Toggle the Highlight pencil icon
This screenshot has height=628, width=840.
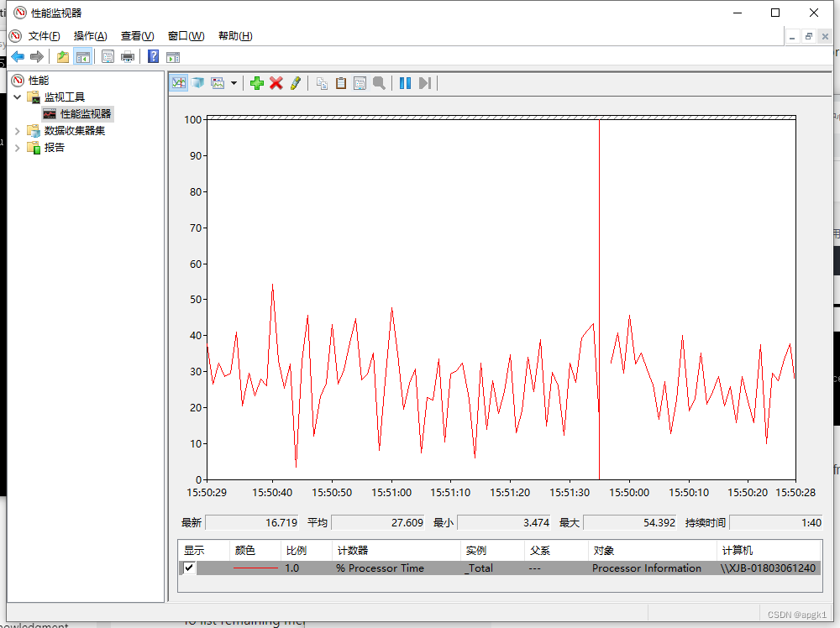295,83
